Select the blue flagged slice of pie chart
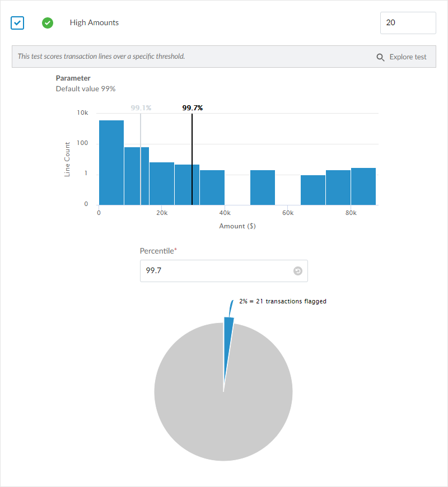The width and height of the screenshot is (448, 487). click(228, 336)
